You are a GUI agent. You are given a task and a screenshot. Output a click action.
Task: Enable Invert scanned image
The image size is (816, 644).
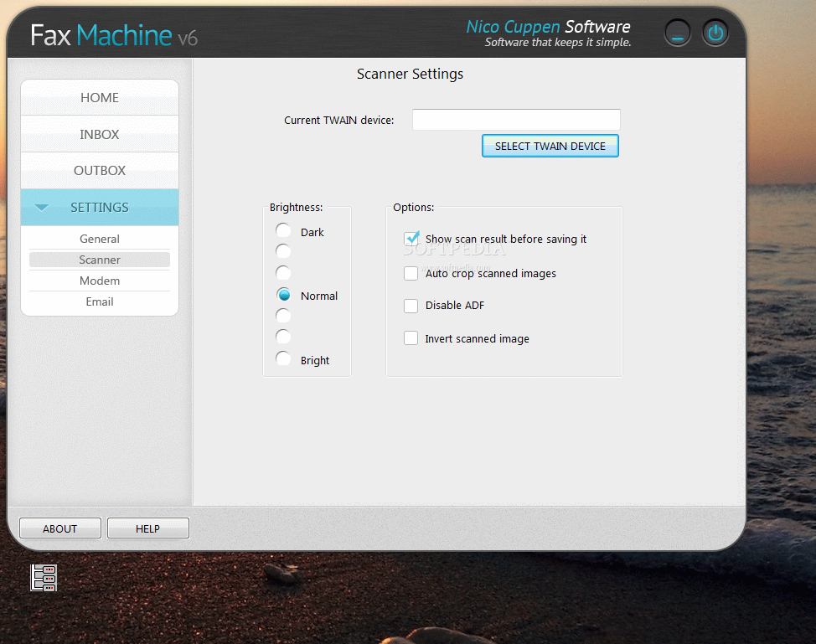(x=411, y=338)
